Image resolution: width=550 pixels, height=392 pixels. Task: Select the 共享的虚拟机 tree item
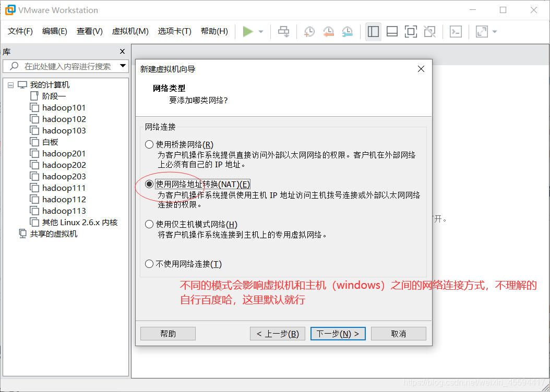pos(53,234)
